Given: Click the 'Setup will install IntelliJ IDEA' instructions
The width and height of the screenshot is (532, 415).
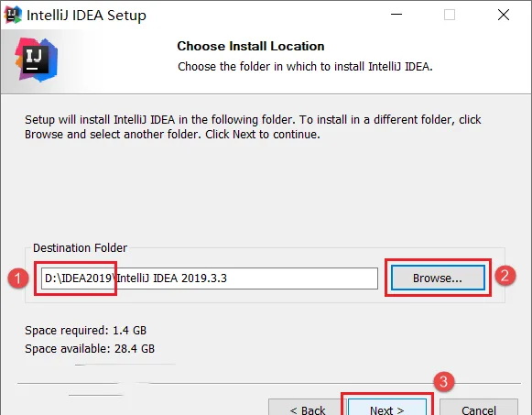Looking at the screenshot, I should click(253, 127).
